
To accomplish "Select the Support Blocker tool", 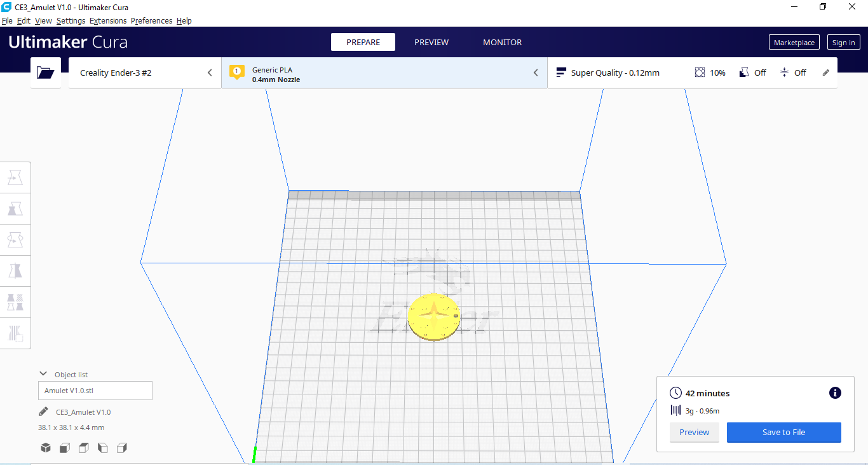I will coord(15,333).
